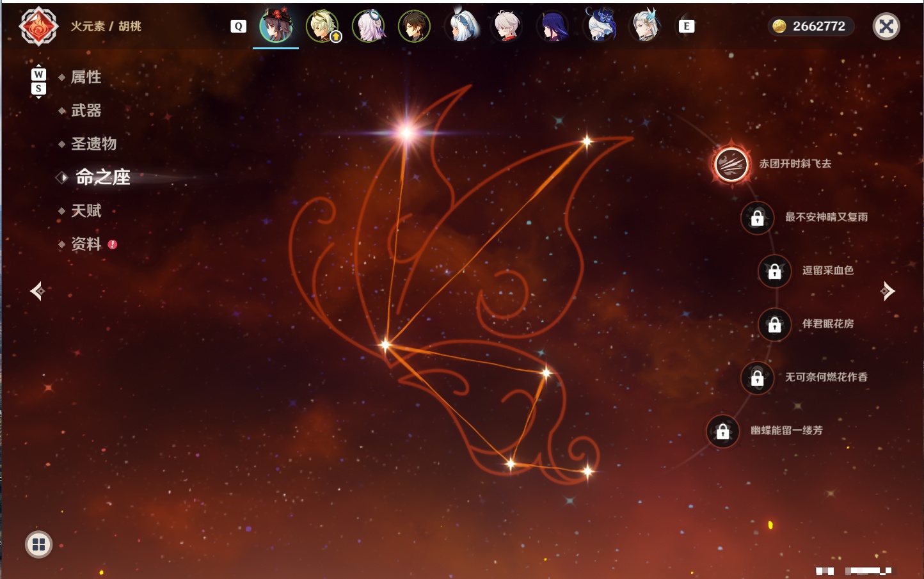Screen dimensions: 924x579
Task: Click the 火元素 / 胡桃 character title
Action: [x=106, y=26]
